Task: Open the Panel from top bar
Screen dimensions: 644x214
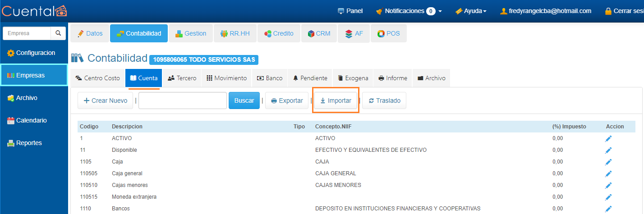Action: click(350, 11)
